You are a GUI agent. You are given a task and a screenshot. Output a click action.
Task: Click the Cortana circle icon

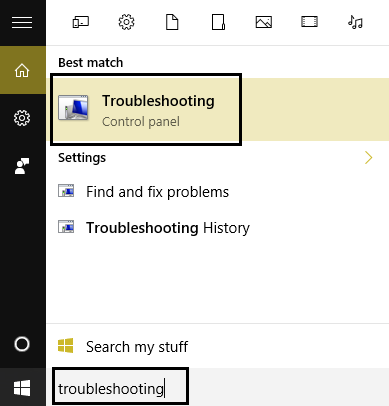[22, 344]
